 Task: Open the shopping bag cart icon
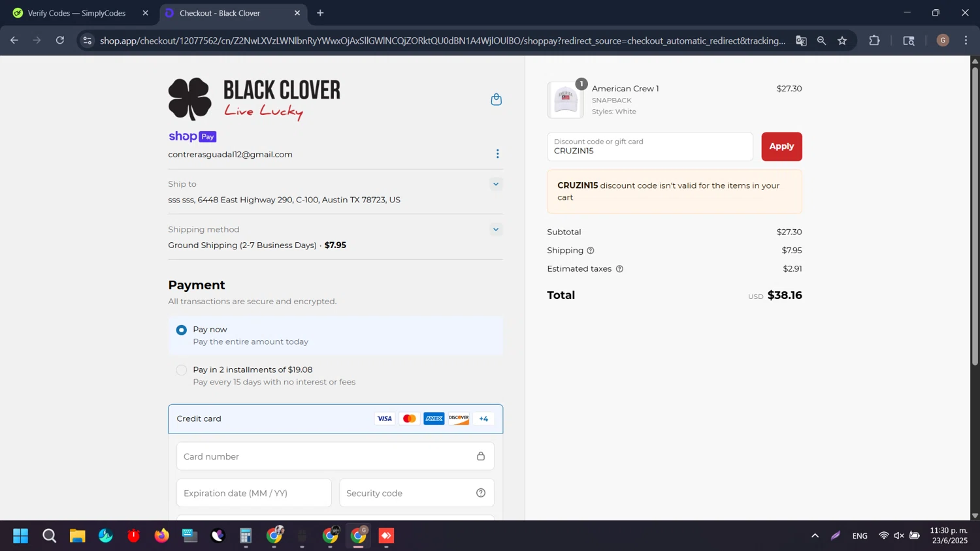pos(497,99)
